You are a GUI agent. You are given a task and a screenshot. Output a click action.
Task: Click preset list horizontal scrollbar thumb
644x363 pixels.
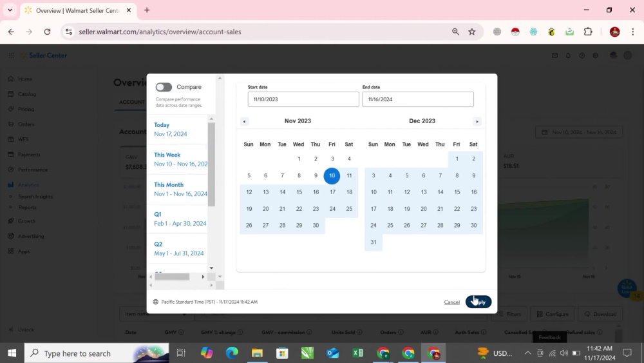tap(172, 277)
